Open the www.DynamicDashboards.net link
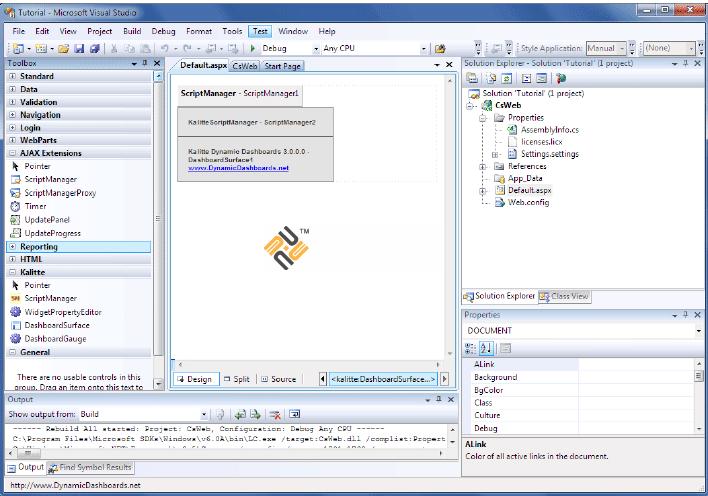Image resolution: width=708 pixels, height=496 pixels. (x=238, y=168)
